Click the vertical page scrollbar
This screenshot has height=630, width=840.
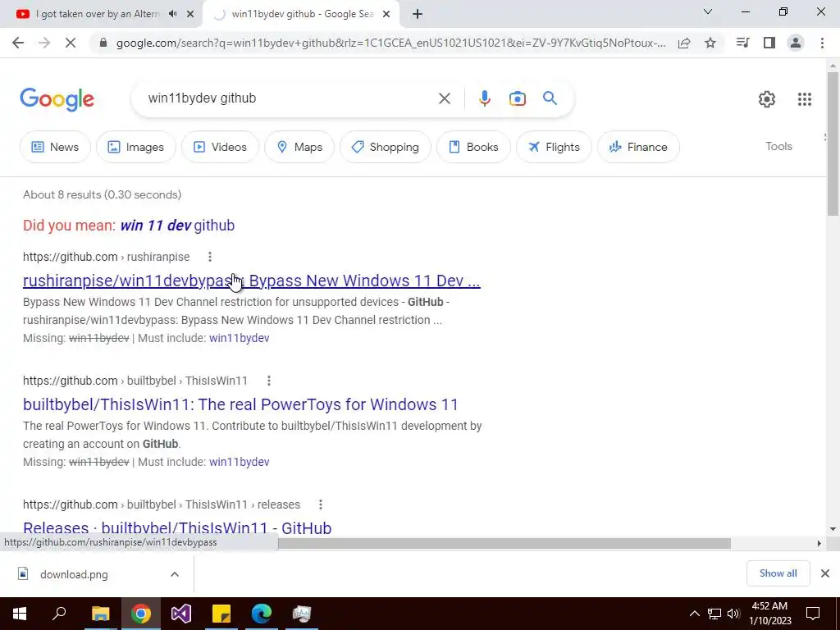coord(833,144)
